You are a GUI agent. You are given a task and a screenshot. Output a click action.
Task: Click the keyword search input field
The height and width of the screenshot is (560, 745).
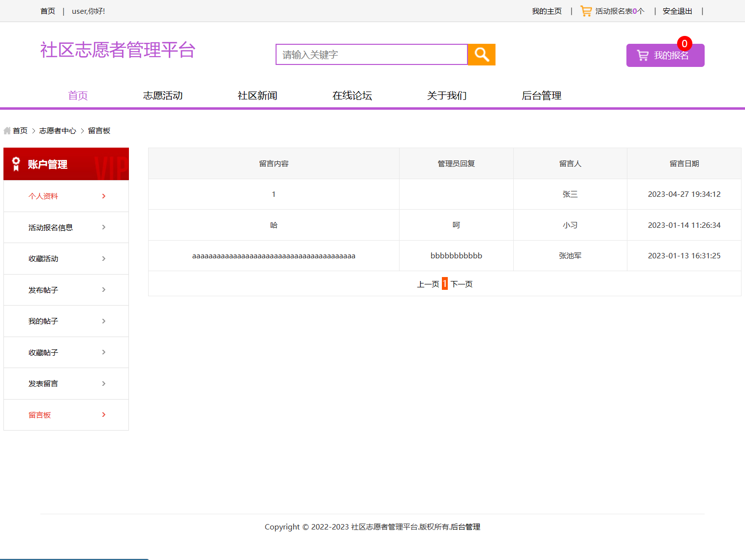coord(371,55)
